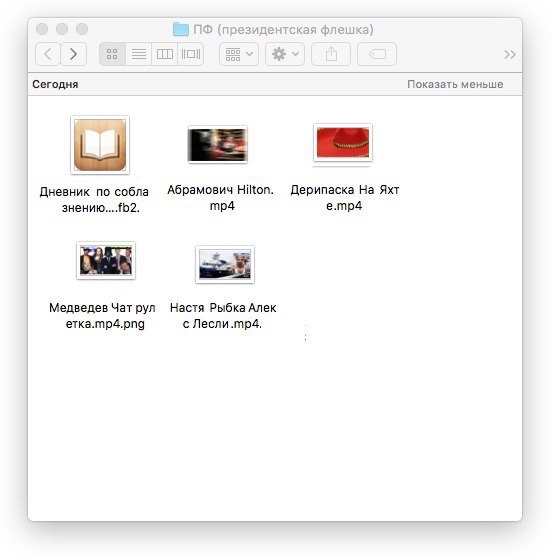Select the Настя Рыбка yacht thumbnail

coord(225,264)
